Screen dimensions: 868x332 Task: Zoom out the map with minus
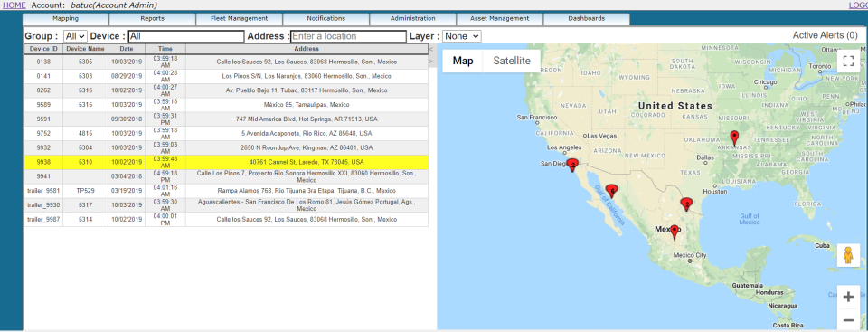click(848, 320)
